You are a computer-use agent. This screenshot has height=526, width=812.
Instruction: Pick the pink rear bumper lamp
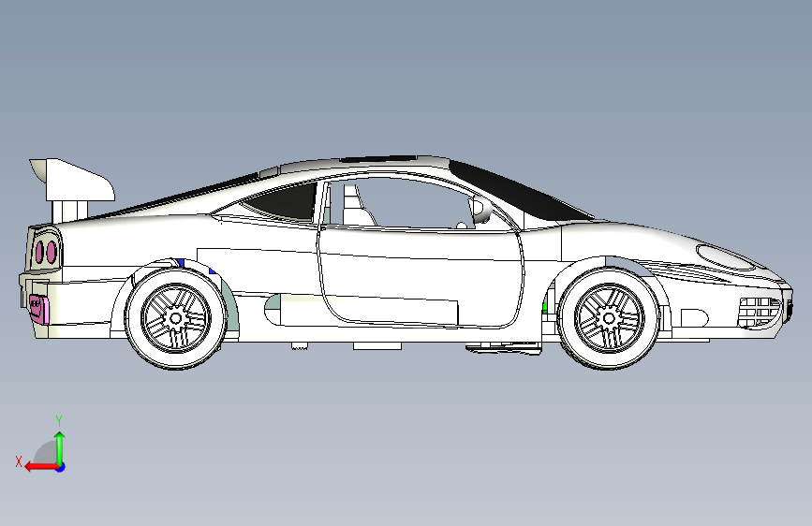[39, 309]
